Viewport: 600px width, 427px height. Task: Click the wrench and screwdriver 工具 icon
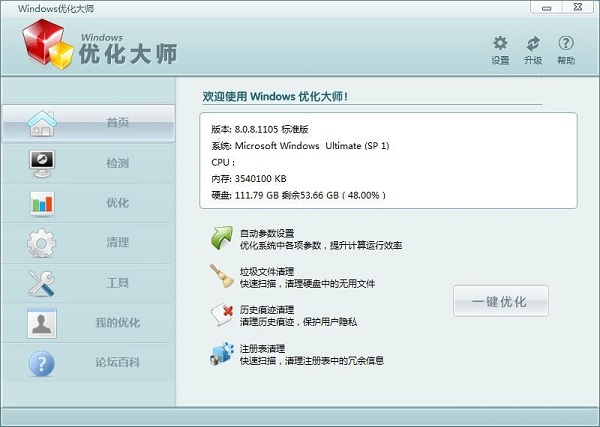click(41, 283)
